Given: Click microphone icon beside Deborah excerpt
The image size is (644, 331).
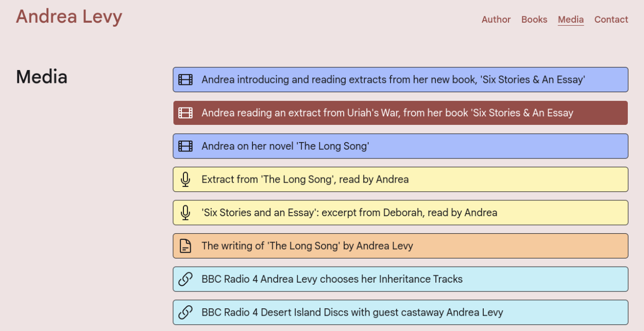Looking at the screenshot, I should (185, 213).
